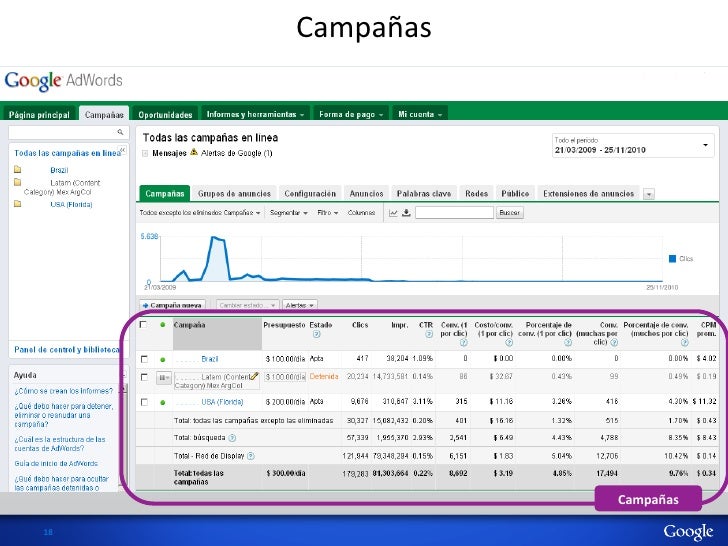Viewport: 728px width, 546px height.
Task: Click the campaign search field beside Buscar
Action: click(x=454, y=213)
